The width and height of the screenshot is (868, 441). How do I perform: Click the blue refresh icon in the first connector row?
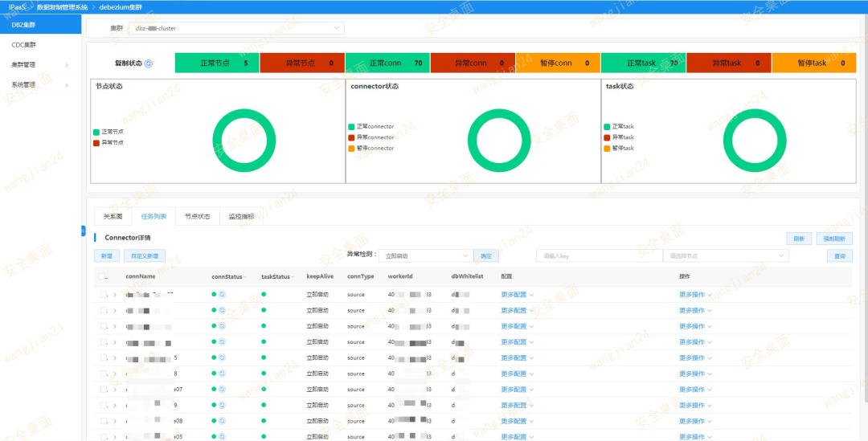222,294
